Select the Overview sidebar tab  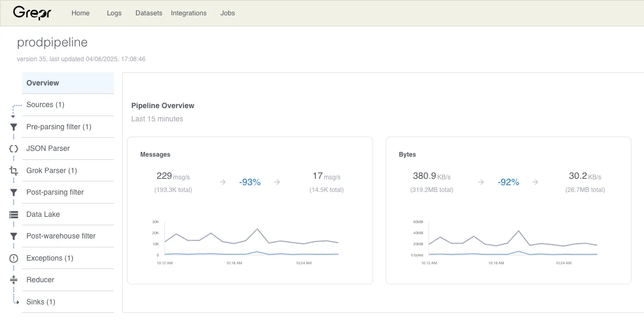coord(68,83)
